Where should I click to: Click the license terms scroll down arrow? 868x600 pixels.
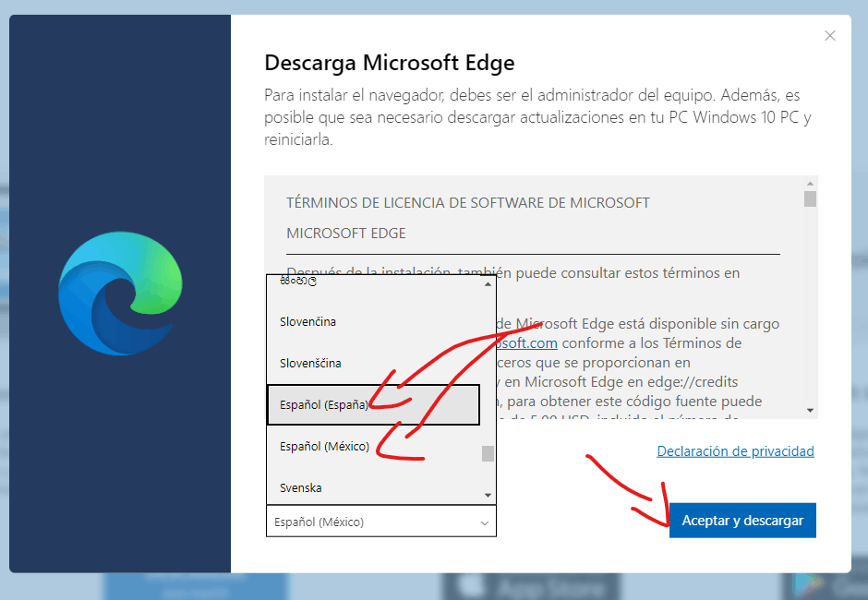[x=810, y=410]
